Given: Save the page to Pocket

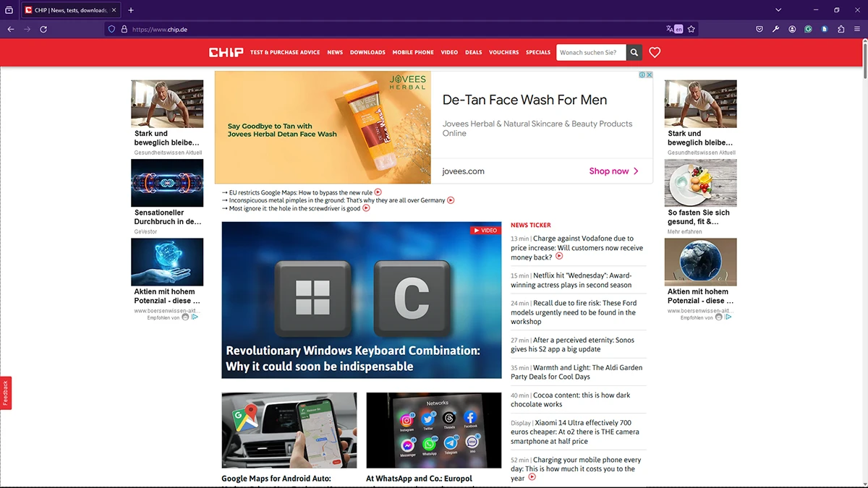Looking at the screenshot, I should (x=759, y=29).
